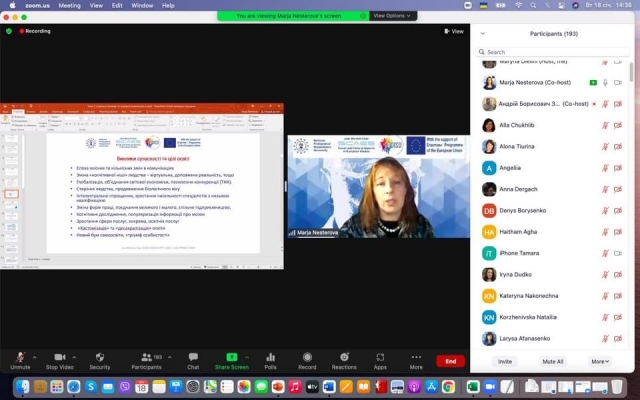Viewport: 640px width, 400px height.
Task: Open the Reactions emoji icon
Action: pos(344,357)
